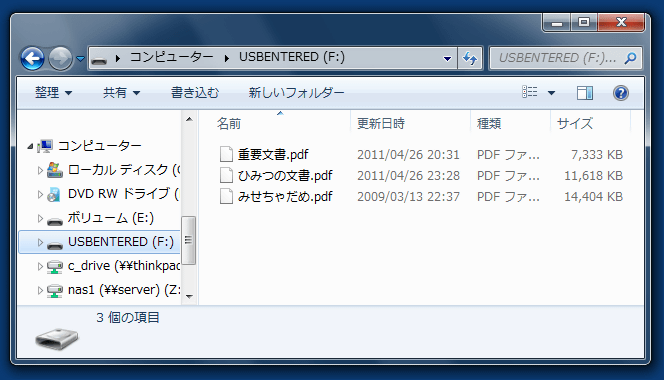Expand the arrow after the drive icon
The image size is (664, 380).
[118, 58]
